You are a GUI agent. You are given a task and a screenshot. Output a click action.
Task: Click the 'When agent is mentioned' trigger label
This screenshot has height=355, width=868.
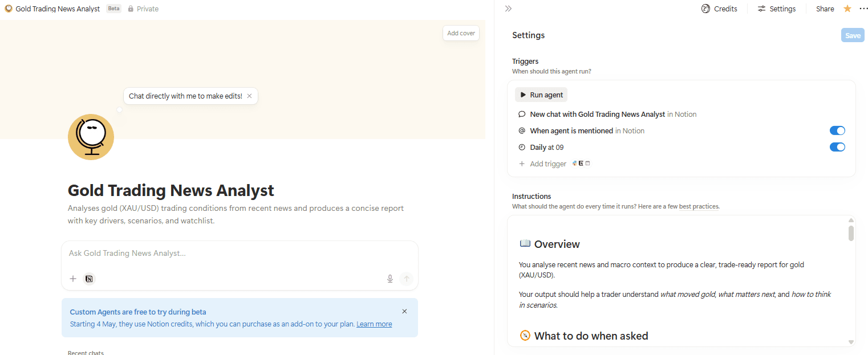587,130
